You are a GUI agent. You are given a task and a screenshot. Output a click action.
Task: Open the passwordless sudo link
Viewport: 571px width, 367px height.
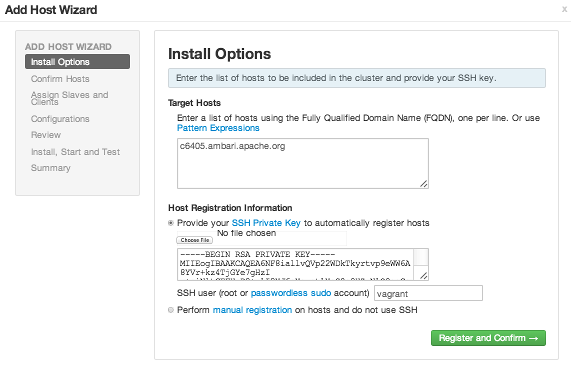pyautogui.click(x=291, y=293)
